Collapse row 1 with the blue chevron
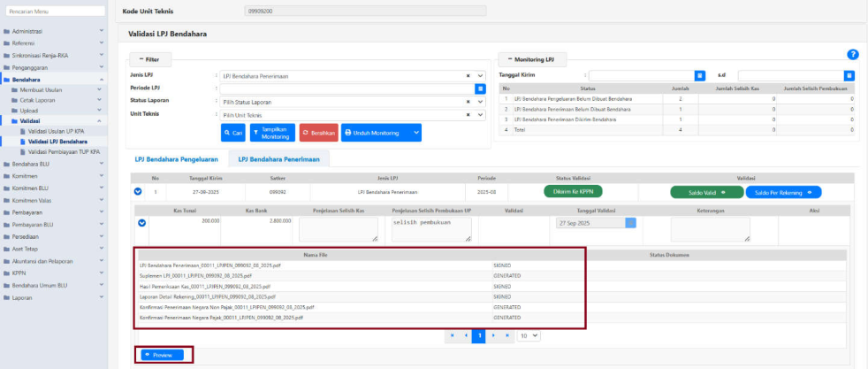 [x=138, y=191]
